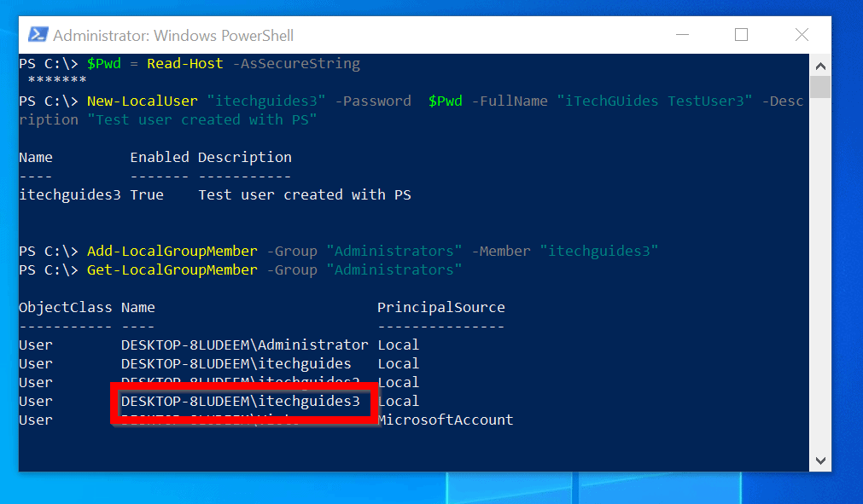Screen dimensions: 863x504
Task: Click the Add-LocalGroupMember command text
Action: [172, 251]
